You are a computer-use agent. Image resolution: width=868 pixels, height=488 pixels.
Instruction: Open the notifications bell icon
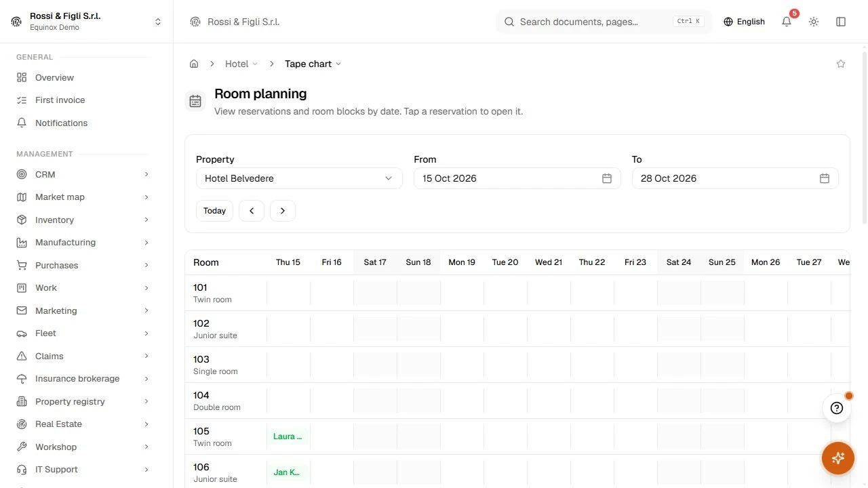(x=787, y=22)
